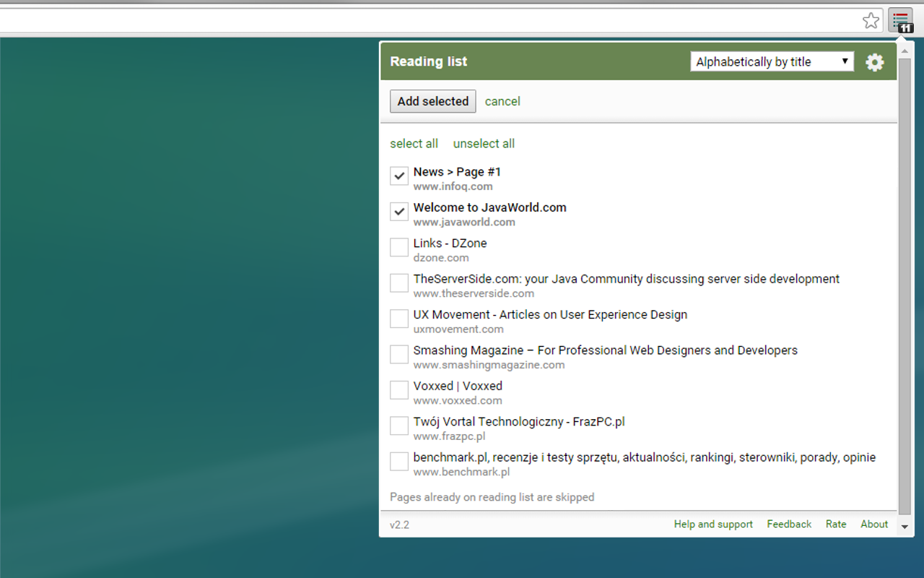
Task: Click the News > Page #1 title
Action: click(457, 172)
